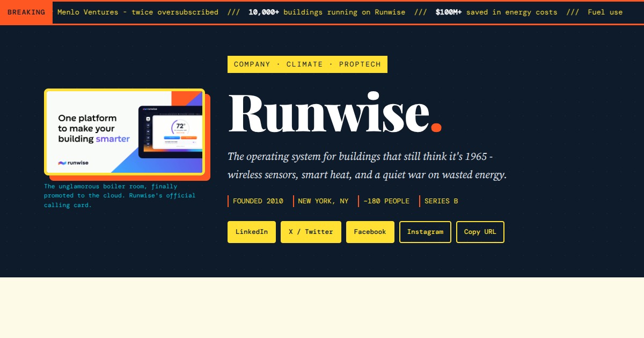Click ticker item about 10,000+ buildings
Viewport: 644px width, 338px height.
327,12
